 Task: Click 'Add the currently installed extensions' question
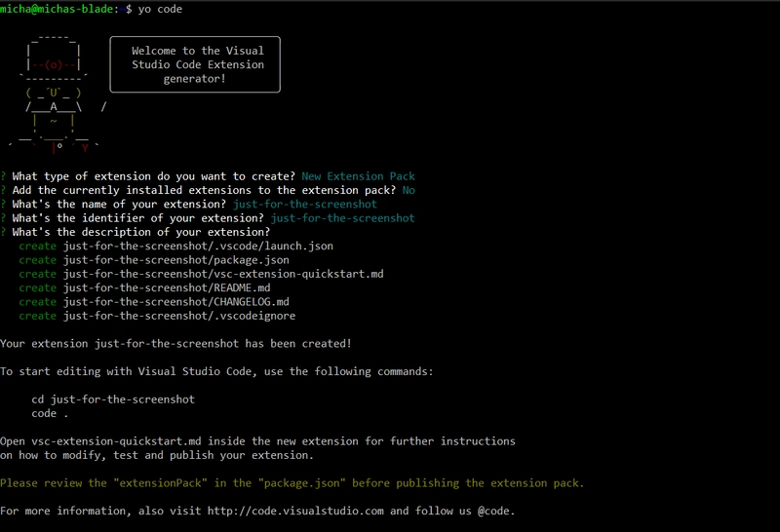(x=204, y=190)
